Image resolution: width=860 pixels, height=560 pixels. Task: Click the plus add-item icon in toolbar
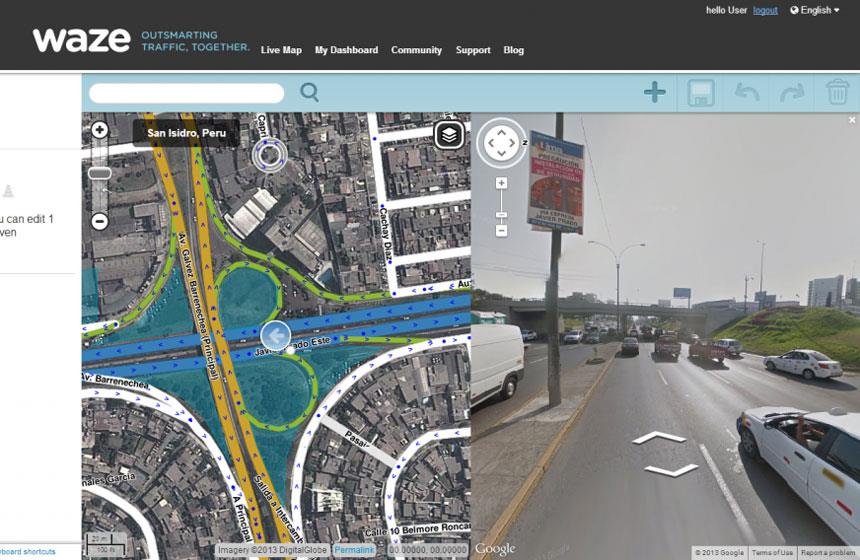click(655, 93)
